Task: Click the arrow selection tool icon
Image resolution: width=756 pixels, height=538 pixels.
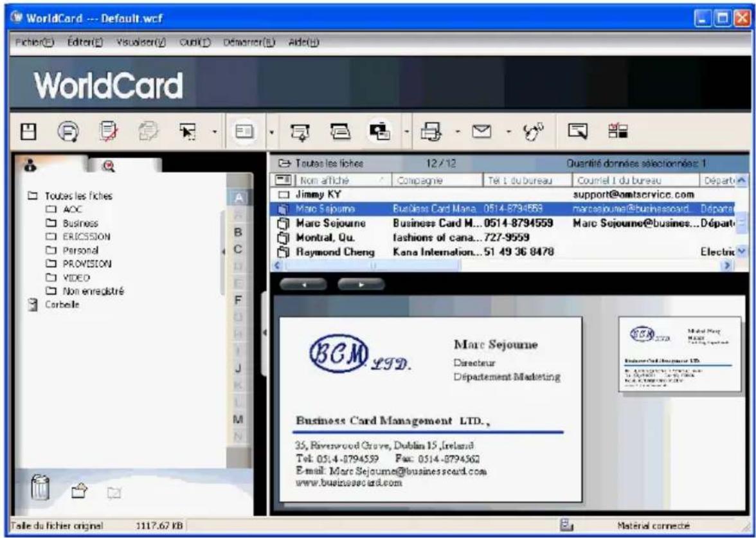Action: [186, 132]
